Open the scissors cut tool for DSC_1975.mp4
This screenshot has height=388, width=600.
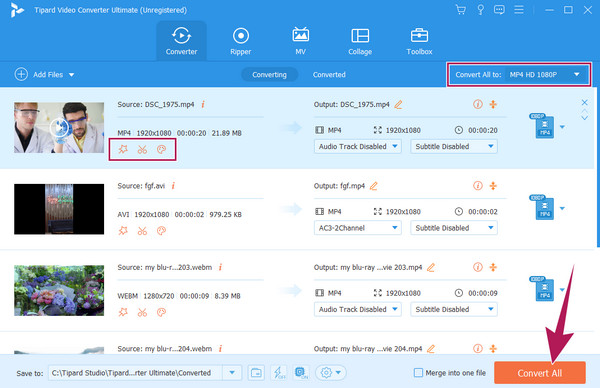pyautogui.click(x=142, y=149)
